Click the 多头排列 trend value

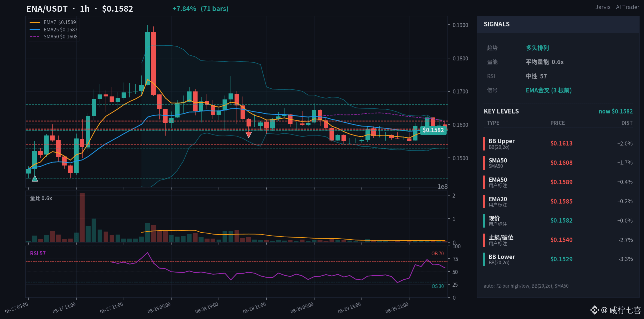pyautogui.click(x=537, y=48)
